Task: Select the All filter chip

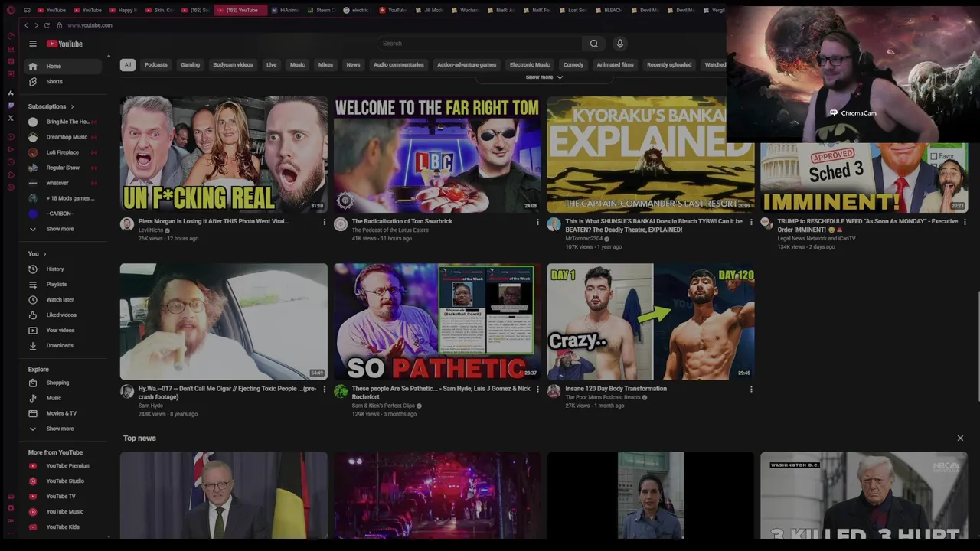Action: (128, 65)
